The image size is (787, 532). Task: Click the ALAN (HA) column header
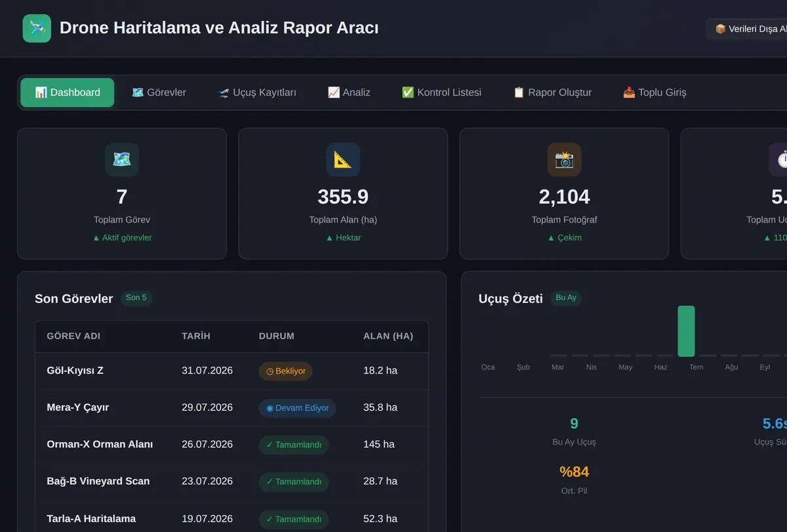388,337
